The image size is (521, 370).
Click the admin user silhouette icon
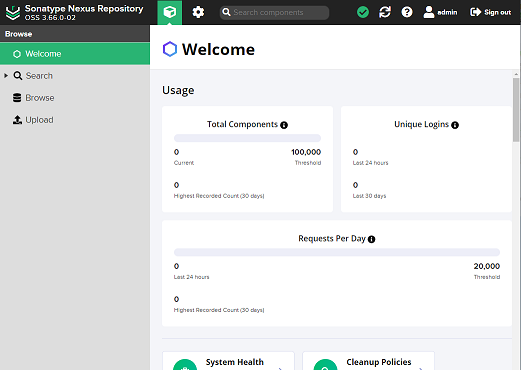click(x=429, y=12)
